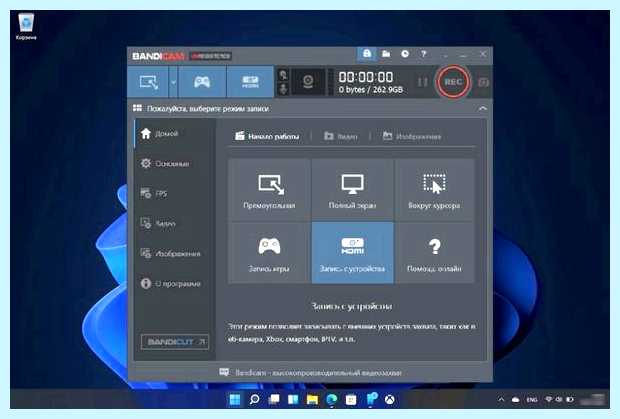Click the ENG language indicator in tray

(532, 400)
